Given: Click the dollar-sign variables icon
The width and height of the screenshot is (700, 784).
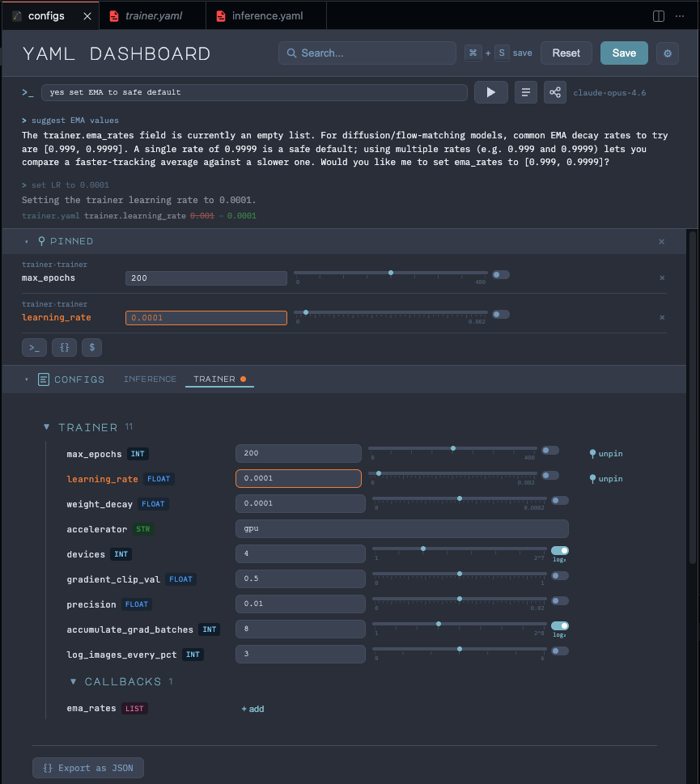Looking at the screenshot, I should (x=91, y=347).
